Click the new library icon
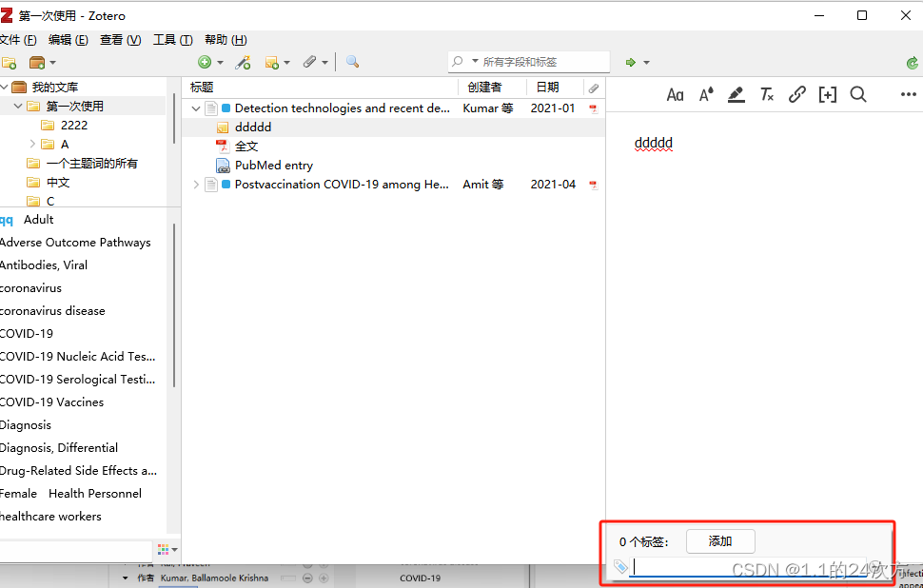Image resolution: width=923 pixels, height=588 pixels. [x=37, y=63]
